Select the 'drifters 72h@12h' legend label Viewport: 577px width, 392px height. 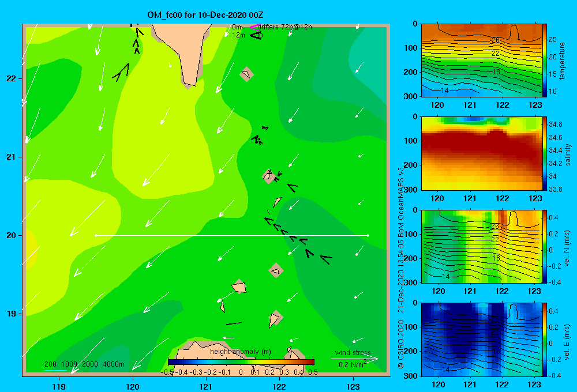pos(285,27)
